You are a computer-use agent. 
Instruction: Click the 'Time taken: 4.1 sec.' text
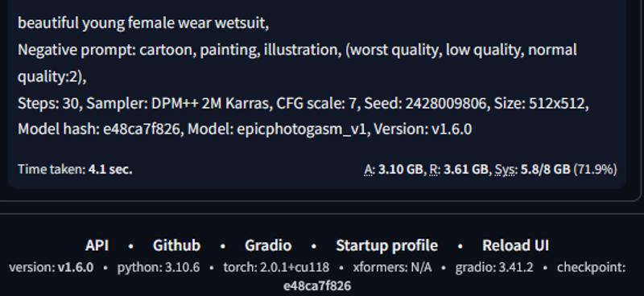[x=75, y=169]
